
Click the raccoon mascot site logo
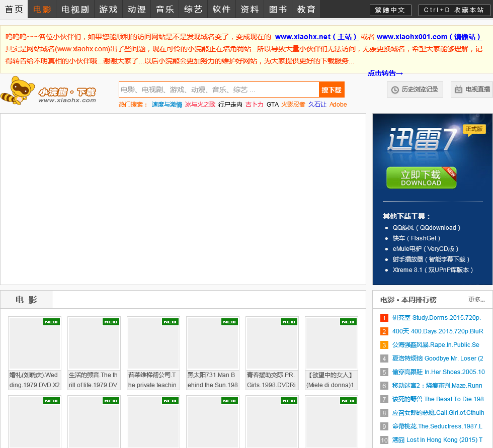click(49, 91)
